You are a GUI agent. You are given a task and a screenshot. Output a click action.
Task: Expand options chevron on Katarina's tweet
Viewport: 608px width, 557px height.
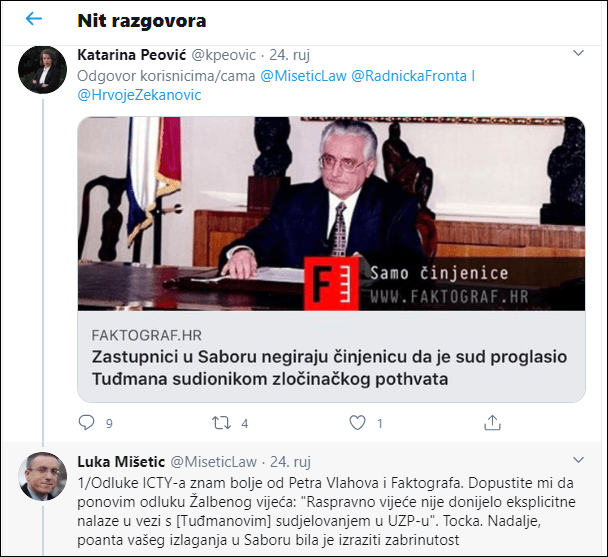click(578, 53)
